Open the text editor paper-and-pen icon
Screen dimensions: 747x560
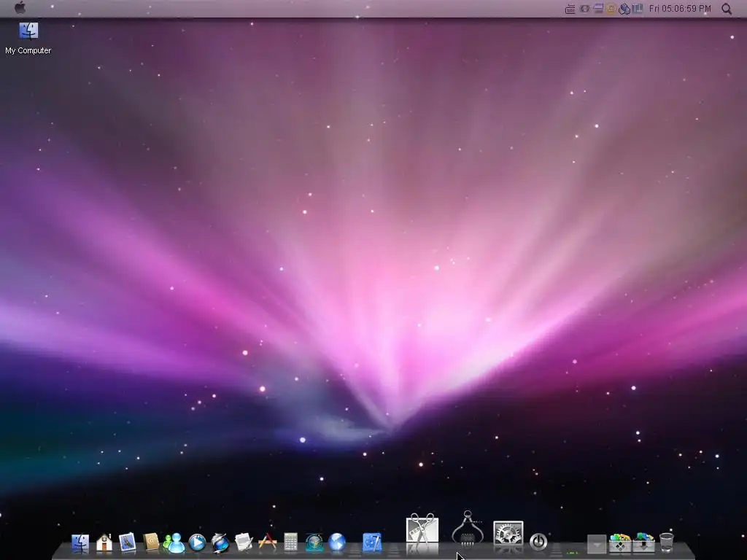tap(244, 542)
